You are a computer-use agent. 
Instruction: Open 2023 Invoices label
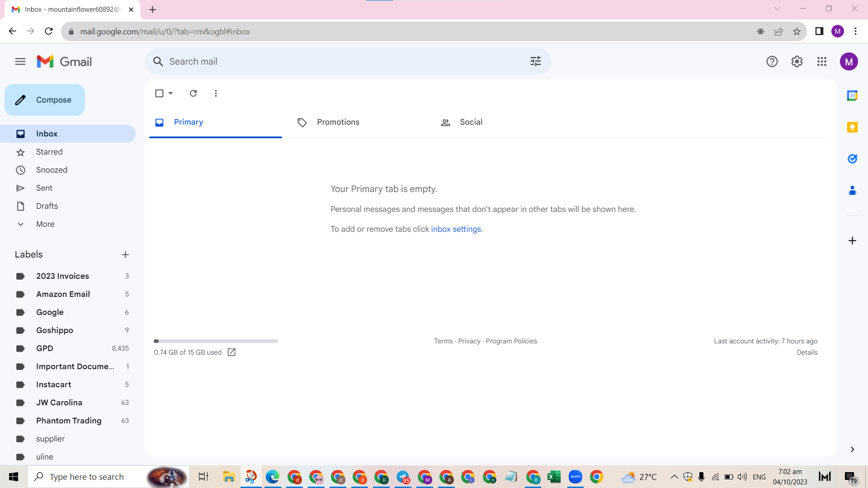pos(68,276)
